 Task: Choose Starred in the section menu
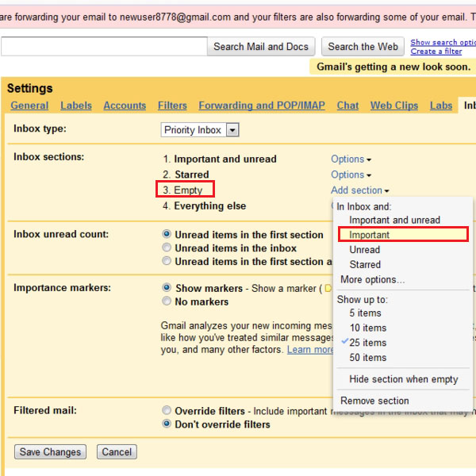[x=365, y=264]
